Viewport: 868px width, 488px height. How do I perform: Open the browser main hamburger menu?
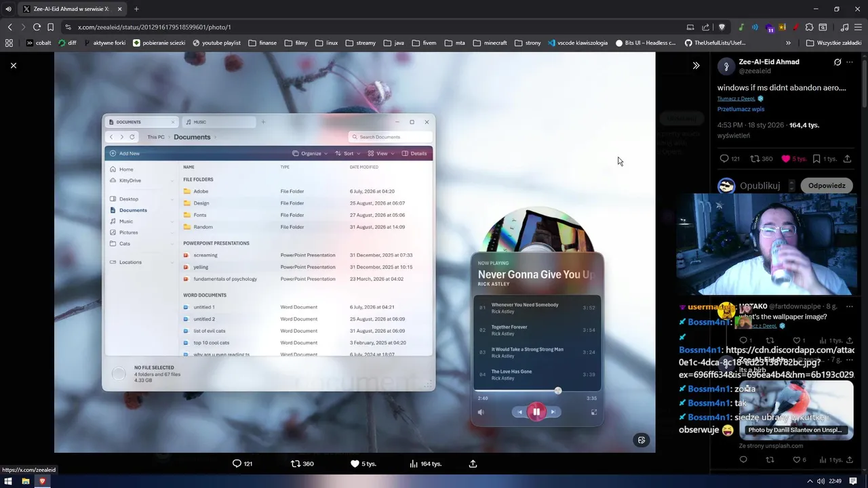(858, 27)
